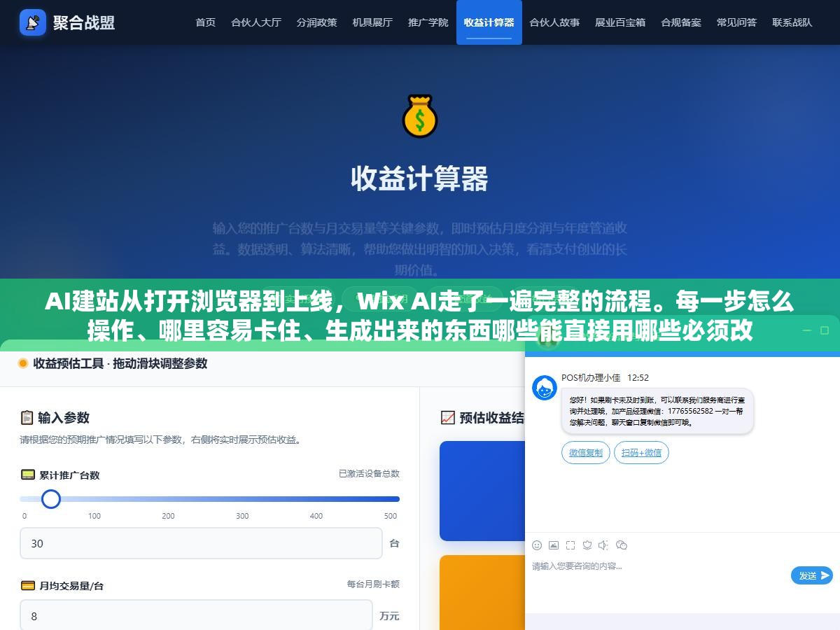
Task: Click the orange result card
Action: [482, 592]
